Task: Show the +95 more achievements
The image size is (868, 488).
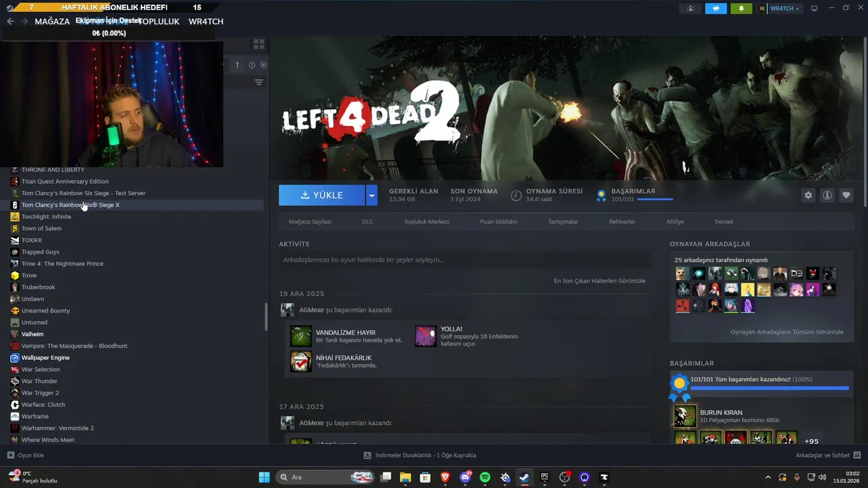Action: (x=811, y=441)
